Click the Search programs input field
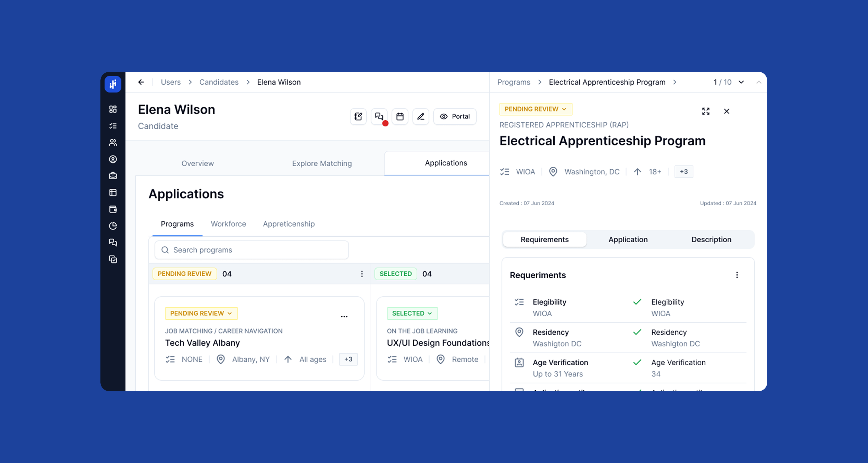868x463 pixels. 252,250
